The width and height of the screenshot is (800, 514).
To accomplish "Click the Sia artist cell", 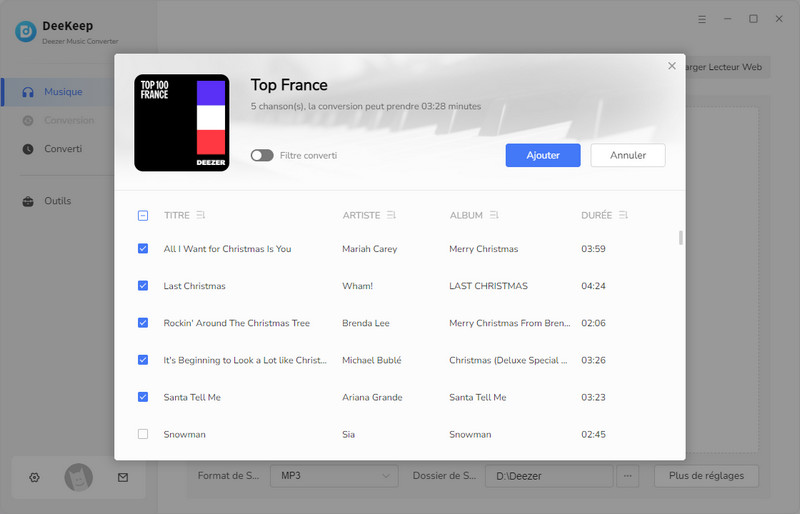I will (348, 434).
